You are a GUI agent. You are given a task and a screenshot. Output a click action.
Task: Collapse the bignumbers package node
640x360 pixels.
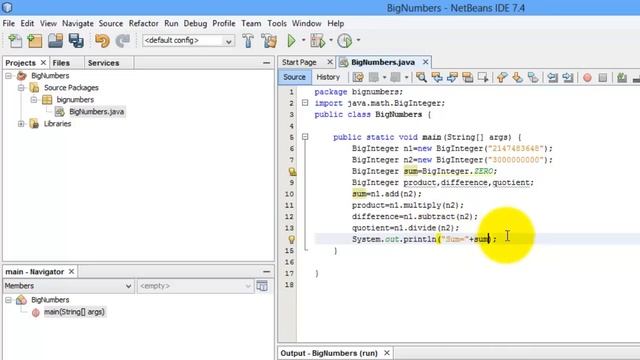(x=34, y=100)
